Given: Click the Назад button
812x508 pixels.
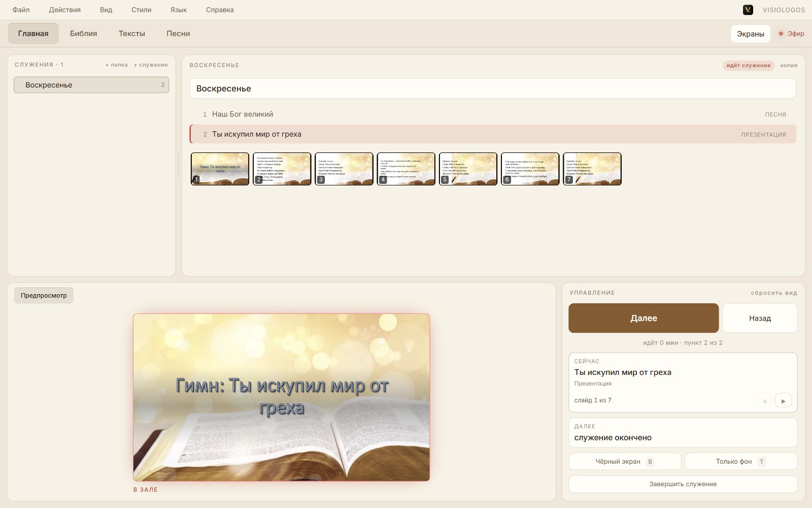Looking at the screenshot, I should (760, 318).
